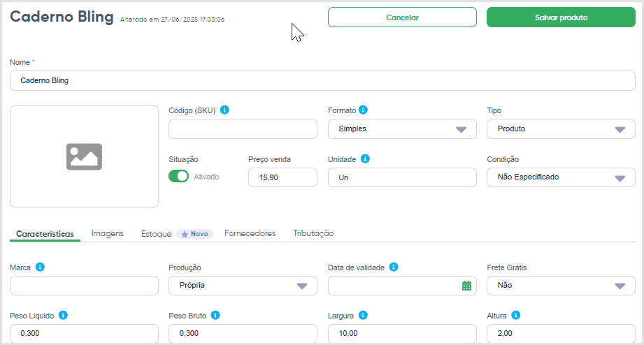644x345 pixels.
Task: Expand the Tipo dropdown showing Produto
Action: coord(561,129)
